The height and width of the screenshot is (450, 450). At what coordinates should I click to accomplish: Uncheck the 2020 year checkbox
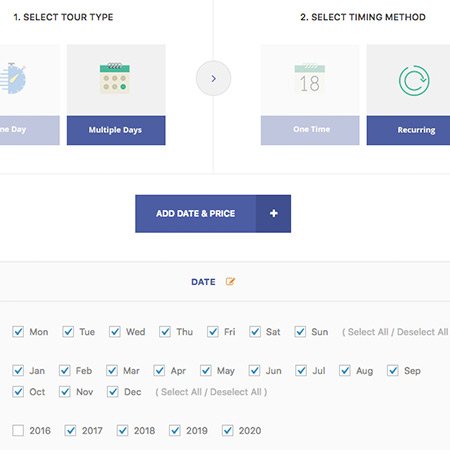pos(228,430)
